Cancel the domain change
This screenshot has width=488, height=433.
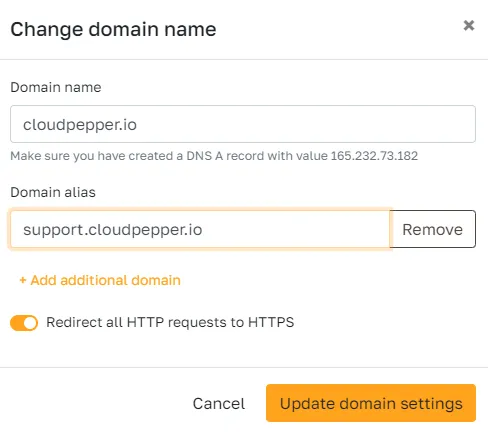219,404
